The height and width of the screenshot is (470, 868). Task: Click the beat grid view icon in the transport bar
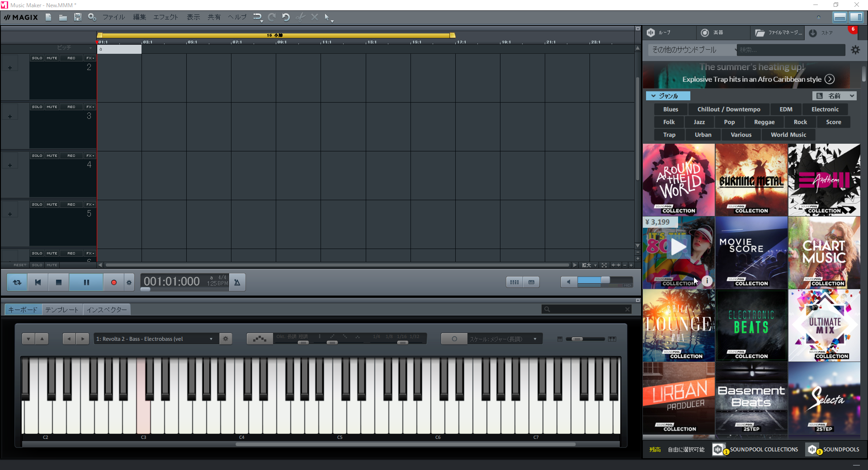coord(514,282)
